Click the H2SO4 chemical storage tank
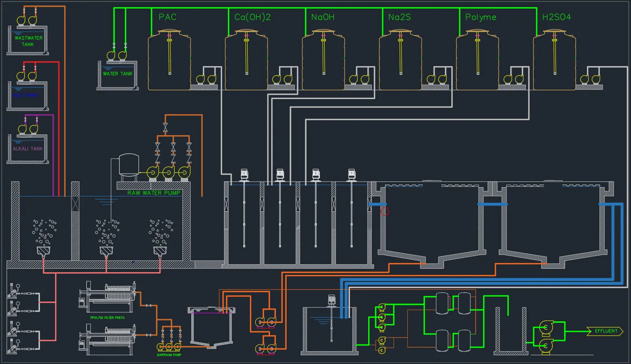 point(554,60)
